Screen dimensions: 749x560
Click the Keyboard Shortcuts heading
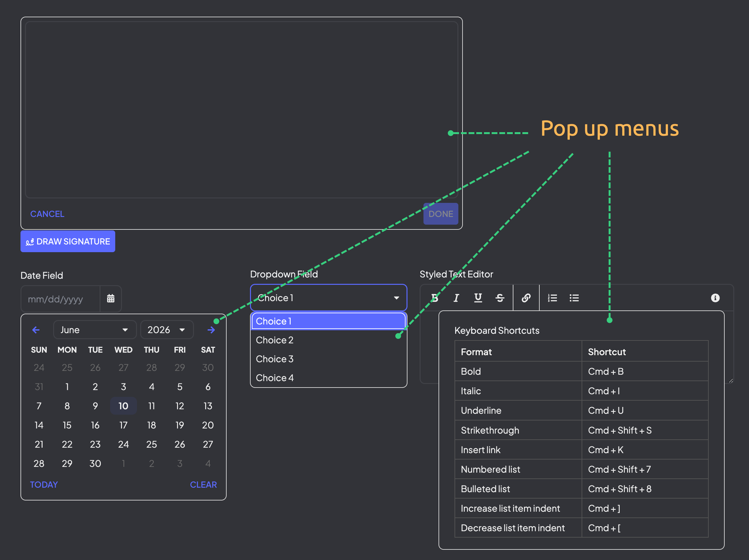pyautogui.click(x=497, y=331)
